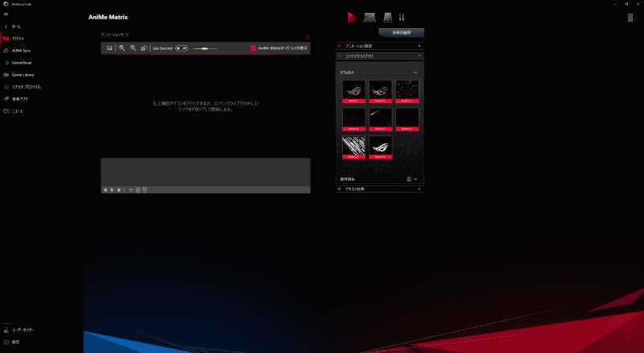Adjust the slider next to Use Second
Screen dimensions: 644x353
pos(204,48)
